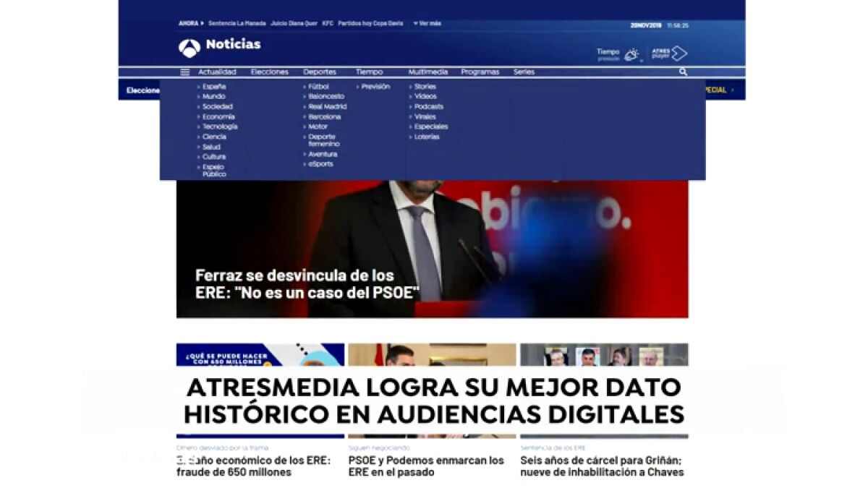
Task: Open the hamburger menu icon
Action: (185, 72)
